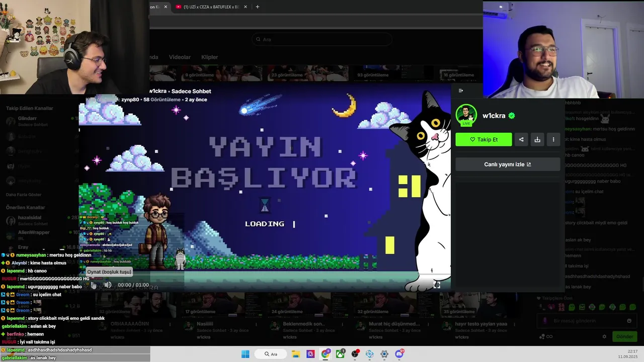Close the first browser tab
The width and height of the screenshot is (644, 362).
[166, 7]
